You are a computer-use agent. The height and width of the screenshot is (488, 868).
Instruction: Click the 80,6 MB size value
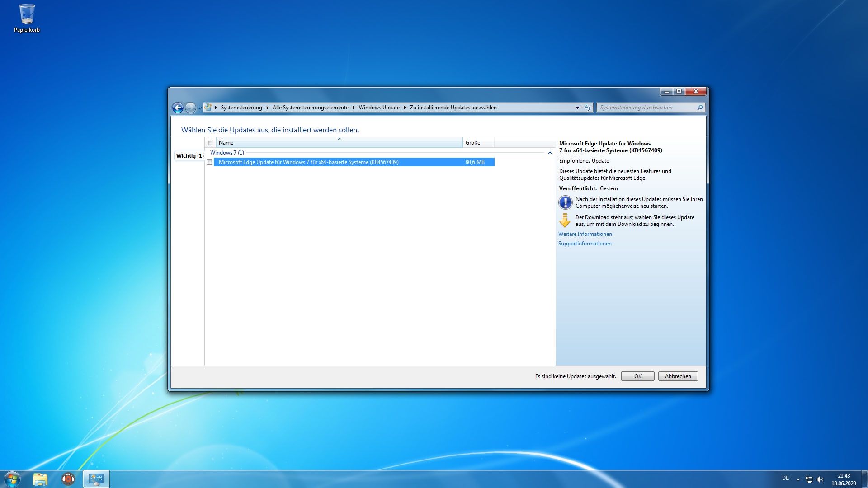475,162
